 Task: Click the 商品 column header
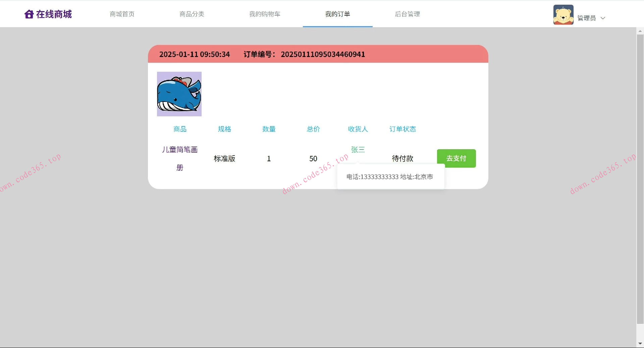click(x=180, y=129)
